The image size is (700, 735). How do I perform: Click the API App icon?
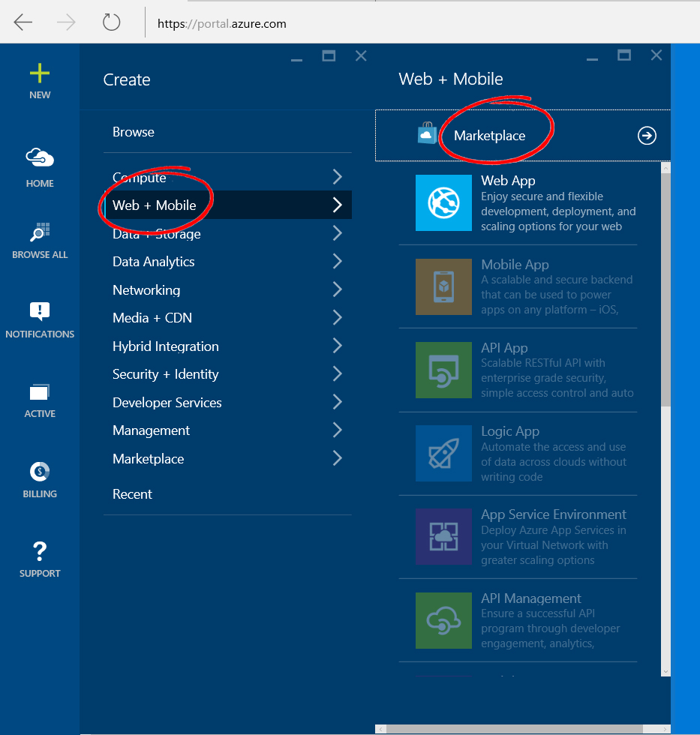pos(443,370)
